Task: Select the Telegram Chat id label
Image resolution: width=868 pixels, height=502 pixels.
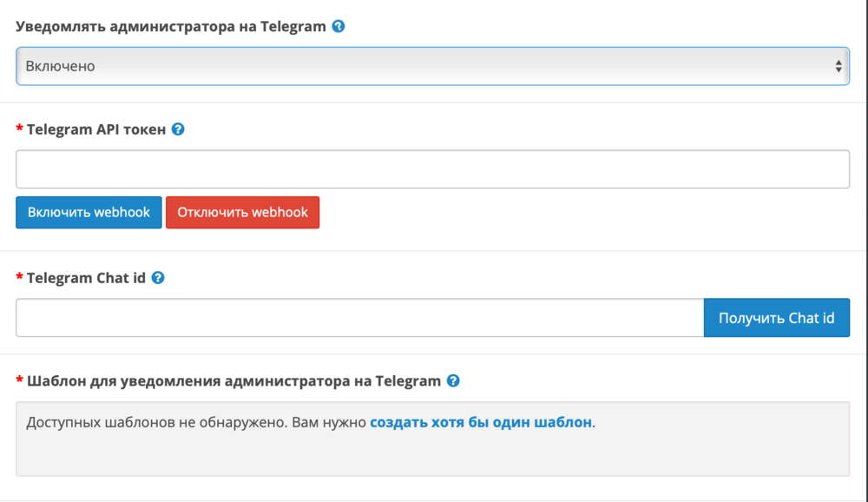Action: (86, 279)
